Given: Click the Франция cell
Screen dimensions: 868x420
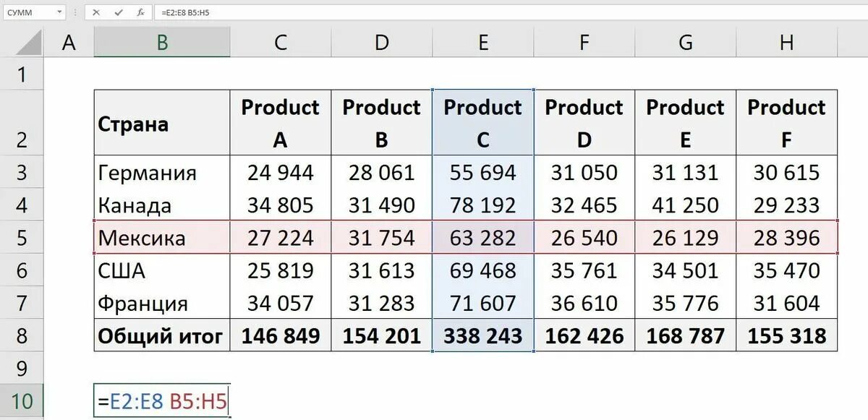Looking at the screenshot, I should (162, 302).
